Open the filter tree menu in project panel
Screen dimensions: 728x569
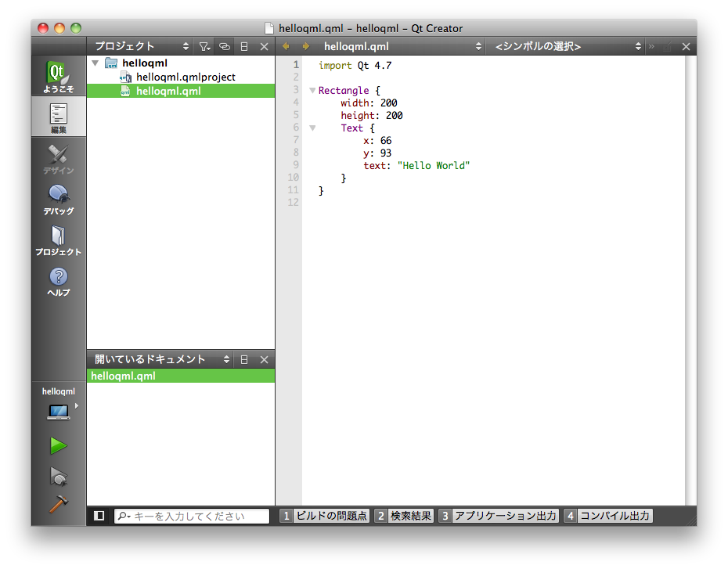tap(204, 47)
